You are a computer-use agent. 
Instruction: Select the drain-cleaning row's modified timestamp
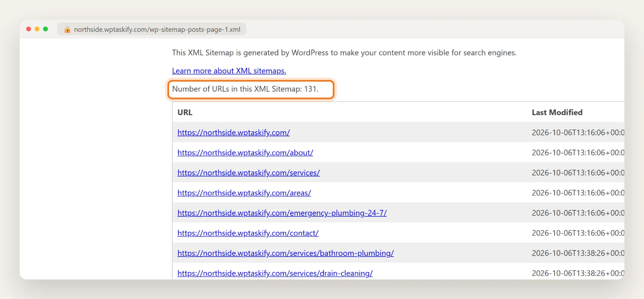click(x=578, y=273)
